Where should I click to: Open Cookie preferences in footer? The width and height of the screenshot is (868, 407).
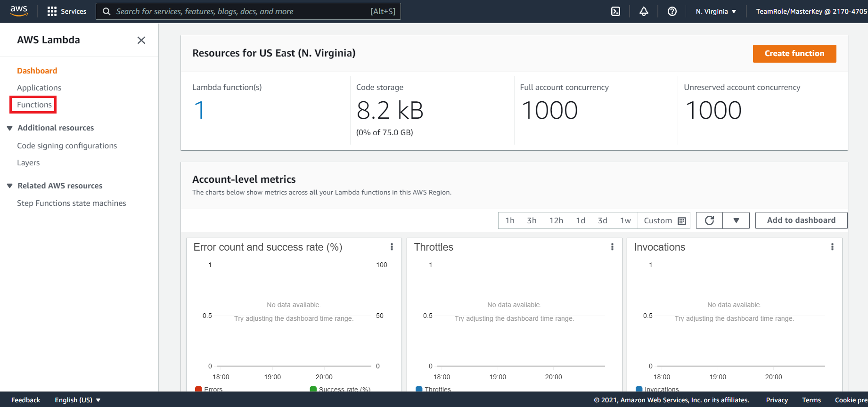tap(851, 400)
